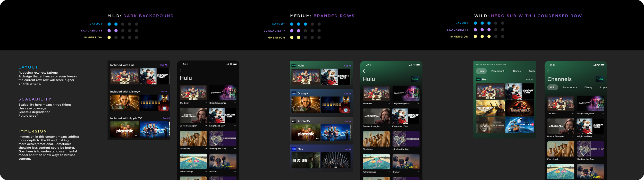Open more options dots for The Bear on Channels phone

(x=573, y=113)
